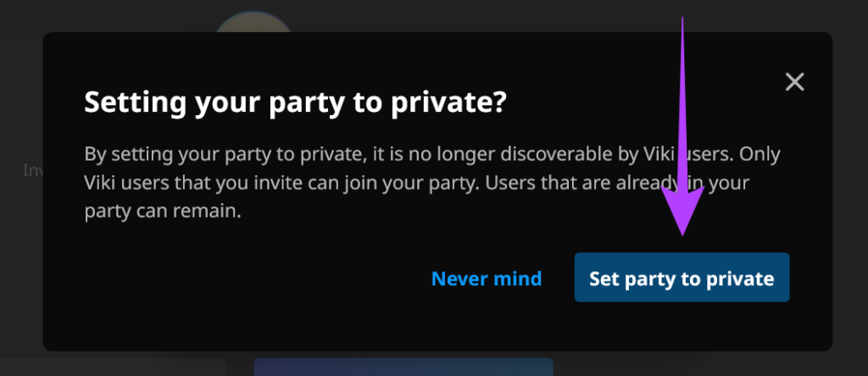Click the dialog's description paragraph text
The image size is (868, 376).
[x=431, y=184]
